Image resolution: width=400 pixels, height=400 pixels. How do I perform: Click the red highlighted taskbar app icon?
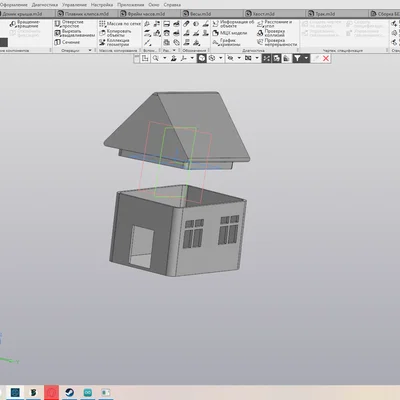click(51, 392)
